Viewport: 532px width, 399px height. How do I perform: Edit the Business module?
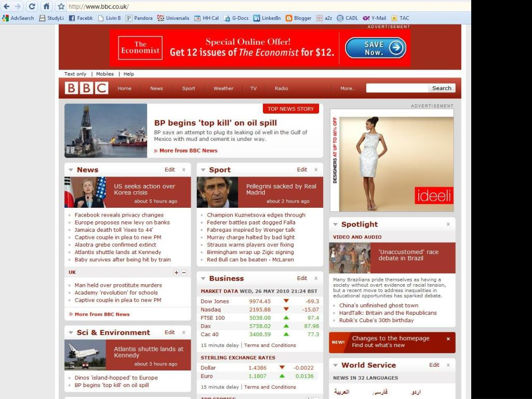(302, 278)
